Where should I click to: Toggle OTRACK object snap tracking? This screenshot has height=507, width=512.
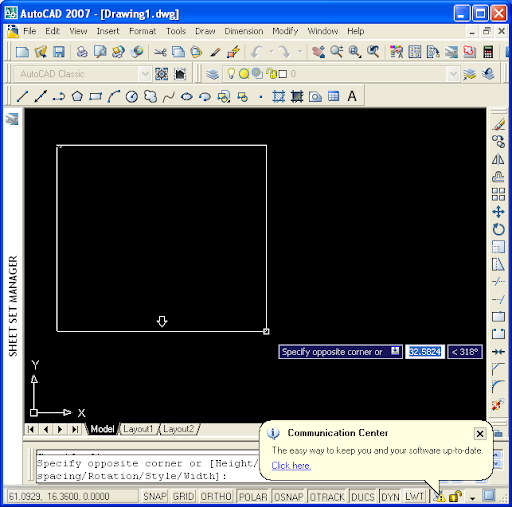point(327,496)
